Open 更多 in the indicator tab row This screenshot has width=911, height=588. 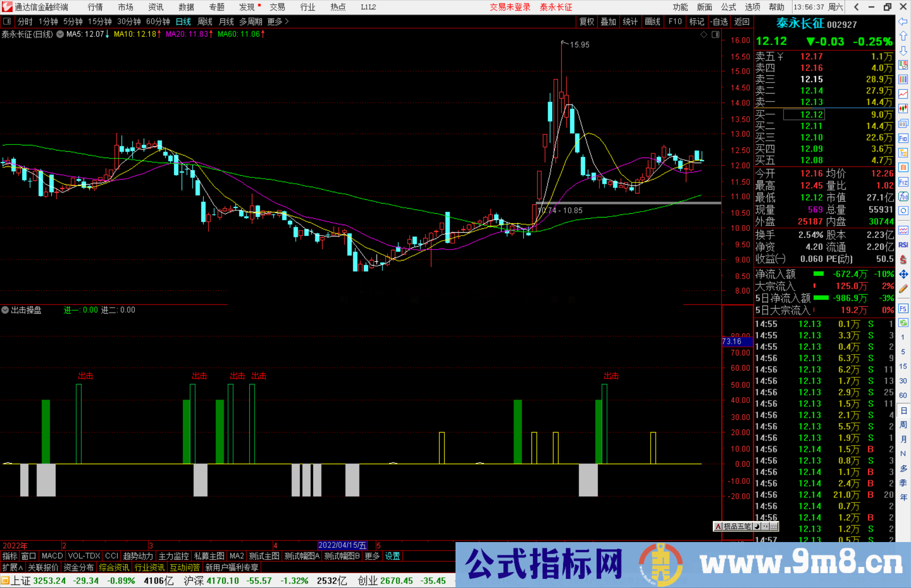(x=372, y=556)
